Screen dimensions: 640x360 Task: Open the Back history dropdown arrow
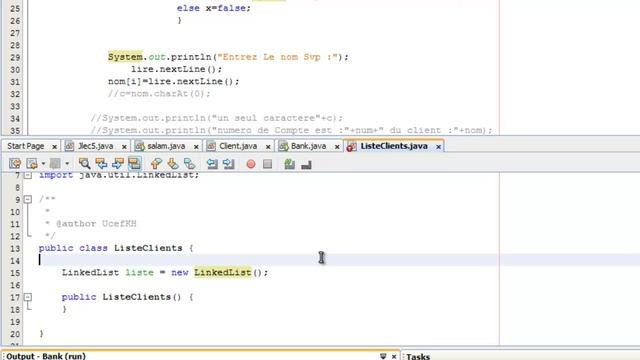43,164
